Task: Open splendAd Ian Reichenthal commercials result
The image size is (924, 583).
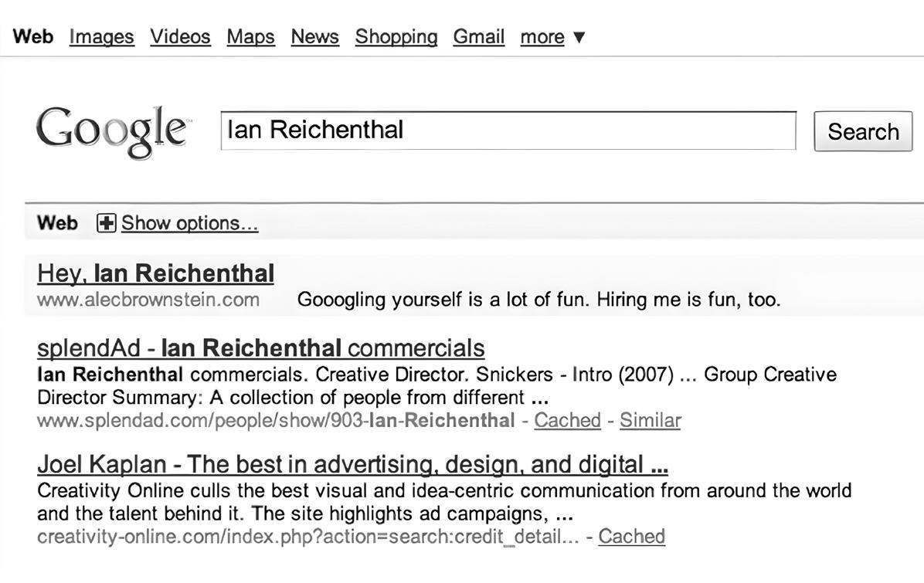Action: pyautogui.click(x=260, y=348)
